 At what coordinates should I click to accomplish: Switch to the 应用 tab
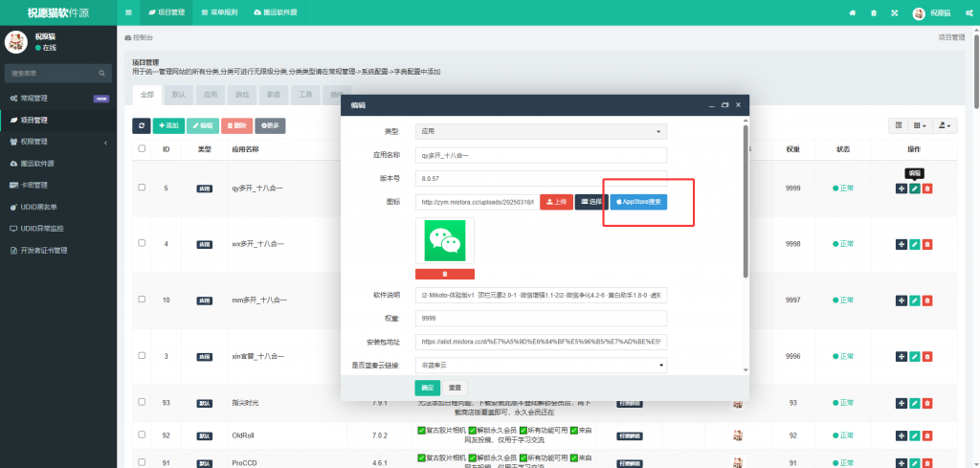click(210, 95)
